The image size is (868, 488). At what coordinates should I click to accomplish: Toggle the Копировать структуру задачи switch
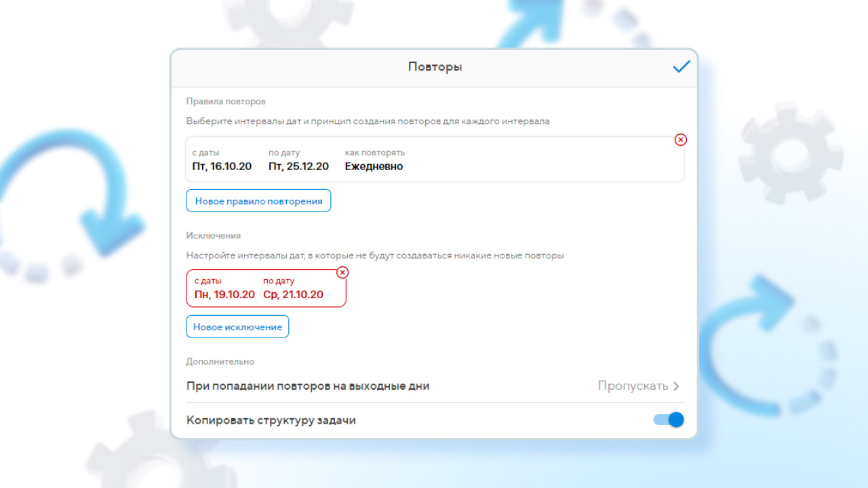(669, 420)
